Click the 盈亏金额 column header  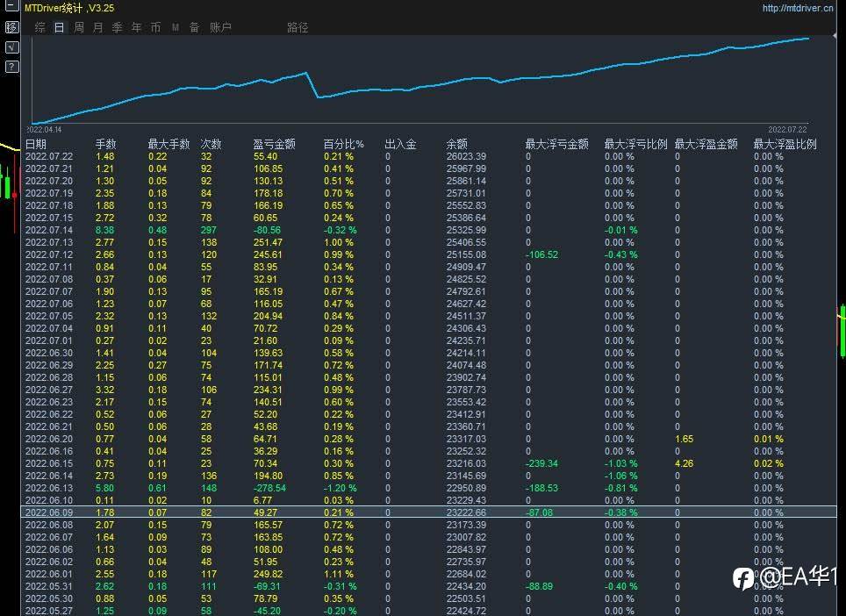click(x=274, y=144)
